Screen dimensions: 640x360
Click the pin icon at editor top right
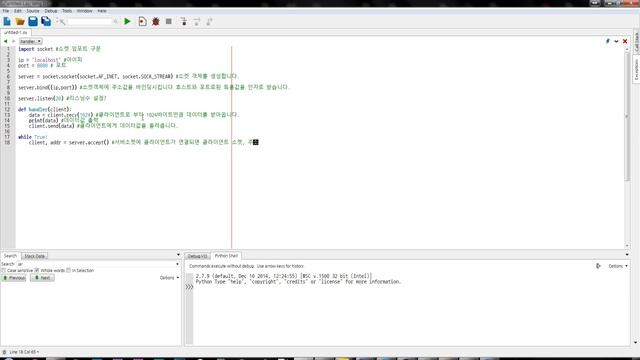coord(607,41)
